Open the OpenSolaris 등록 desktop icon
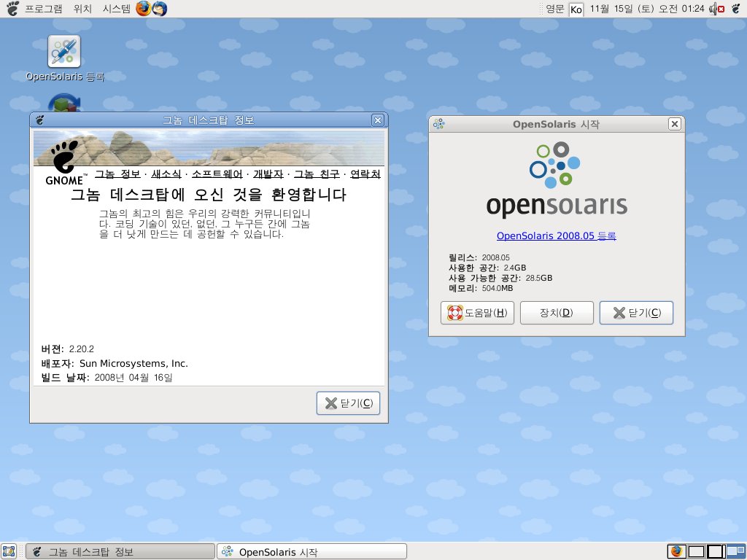Screen dimensions: 747x560 (x=64, y=58)
